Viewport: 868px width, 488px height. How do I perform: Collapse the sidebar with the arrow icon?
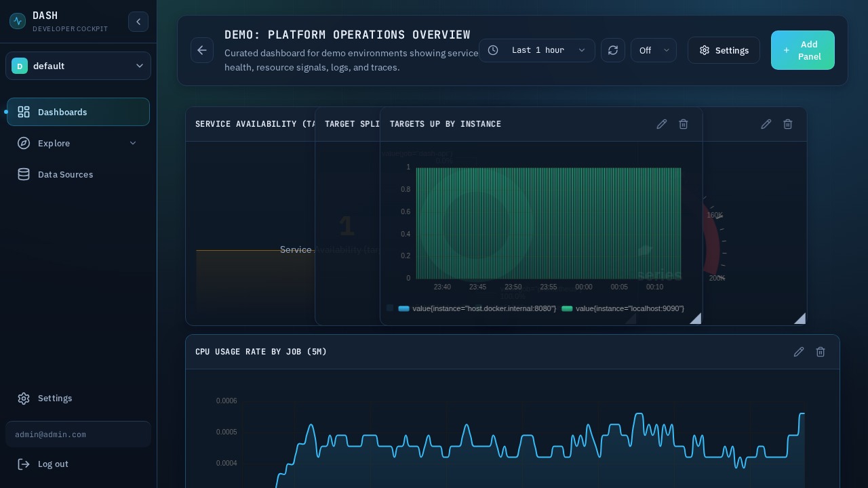[x=138, y=22]
